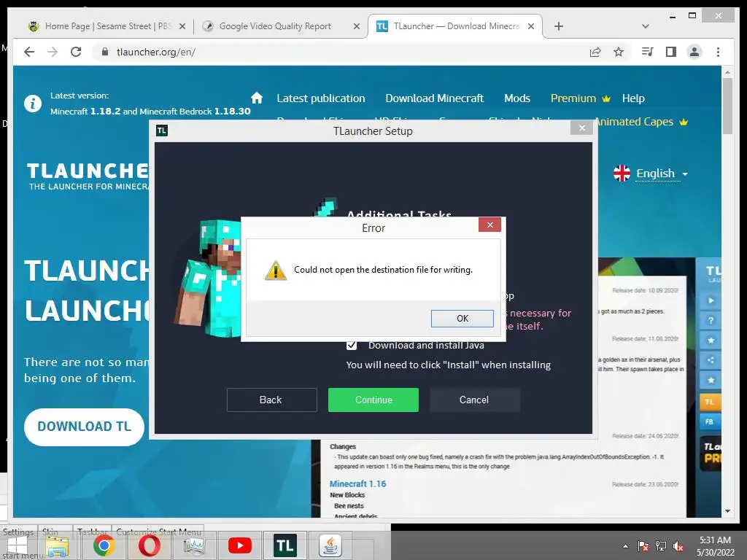Go back to the previous page

click(x=29, y=52)
